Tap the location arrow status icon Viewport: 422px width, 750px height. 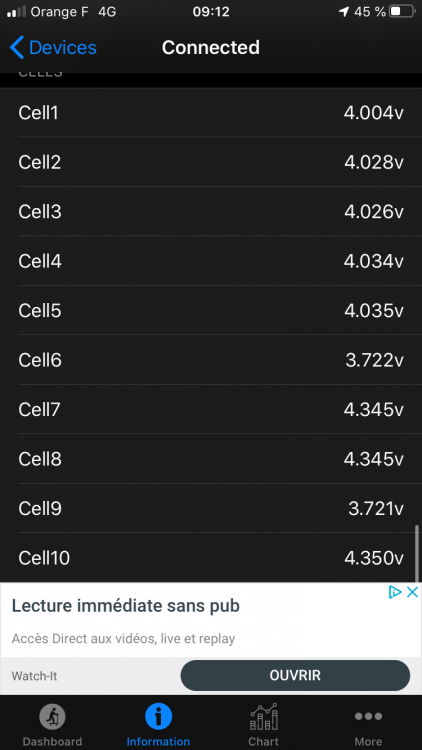(x=344, y=12)
